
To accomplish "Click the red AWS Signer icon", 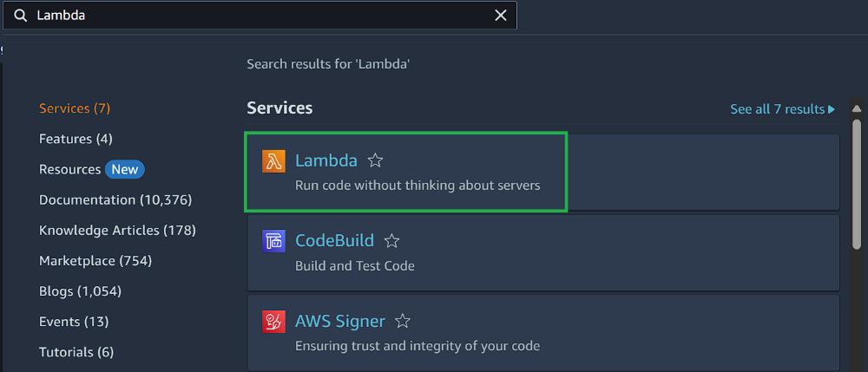I will pyautogui.click(x=273, y=322).
